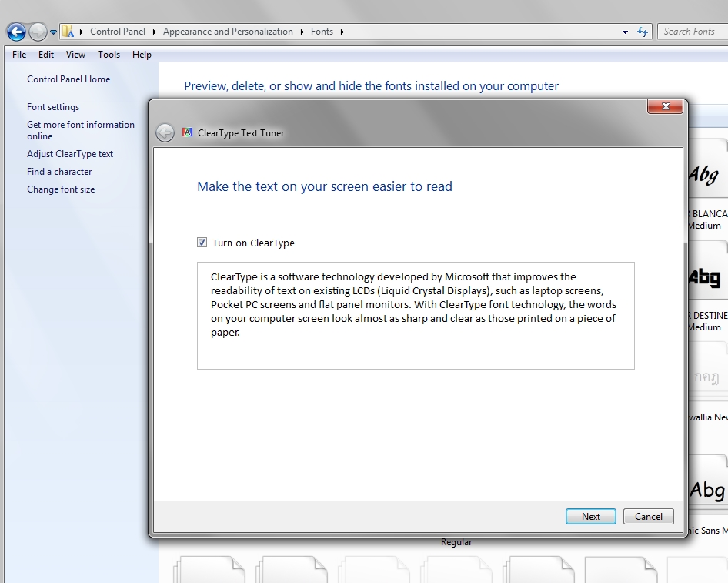The height and width of the screenshot is (583, 728).
Task: Go to Control Panel Home
Action: (x=68, y=79)
